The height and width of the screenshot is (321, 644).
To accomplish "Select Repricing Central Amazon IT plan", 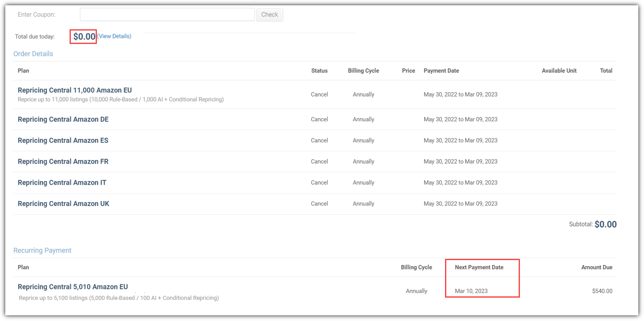I will click(x=62, y=183).
